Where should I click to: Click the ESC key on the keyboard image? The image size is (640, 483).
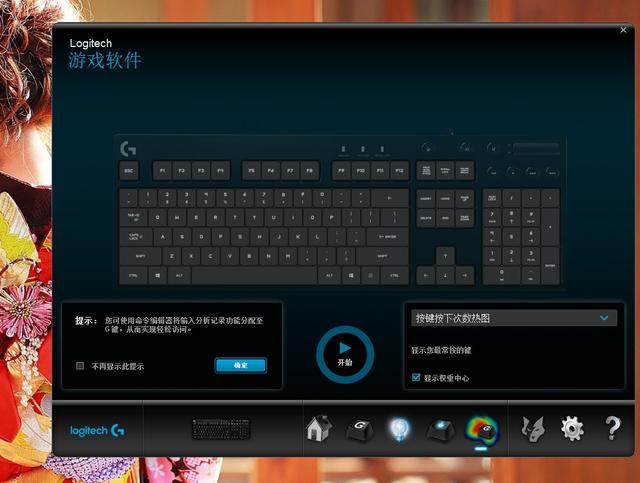pos(128,171)
